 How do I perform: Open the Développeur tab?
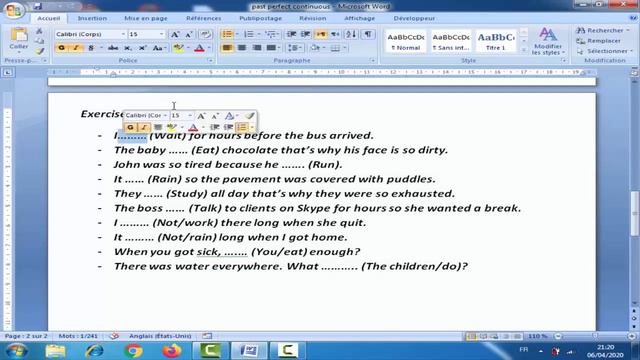pos(414,18)
